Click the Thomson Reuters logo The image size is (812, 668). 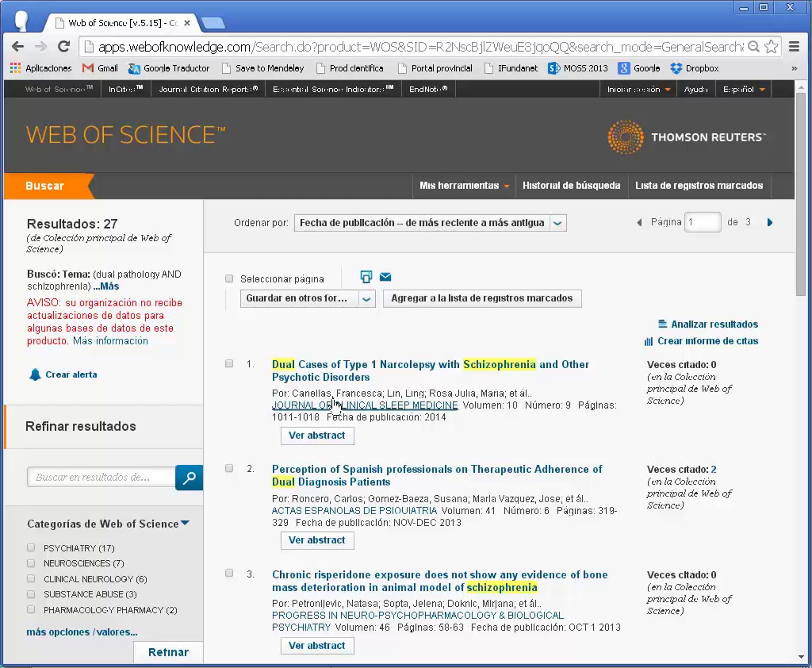click(687, 137)
